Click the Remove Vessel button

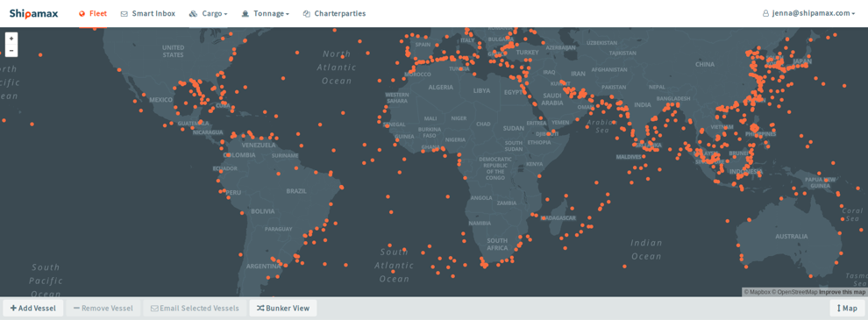(x=103, y=308)
